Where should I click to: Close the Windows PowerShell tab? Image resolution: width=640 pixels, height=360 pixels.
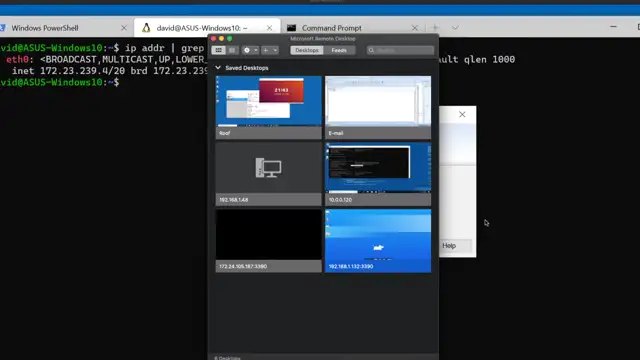pyautogui.click(x=124, y=28)
